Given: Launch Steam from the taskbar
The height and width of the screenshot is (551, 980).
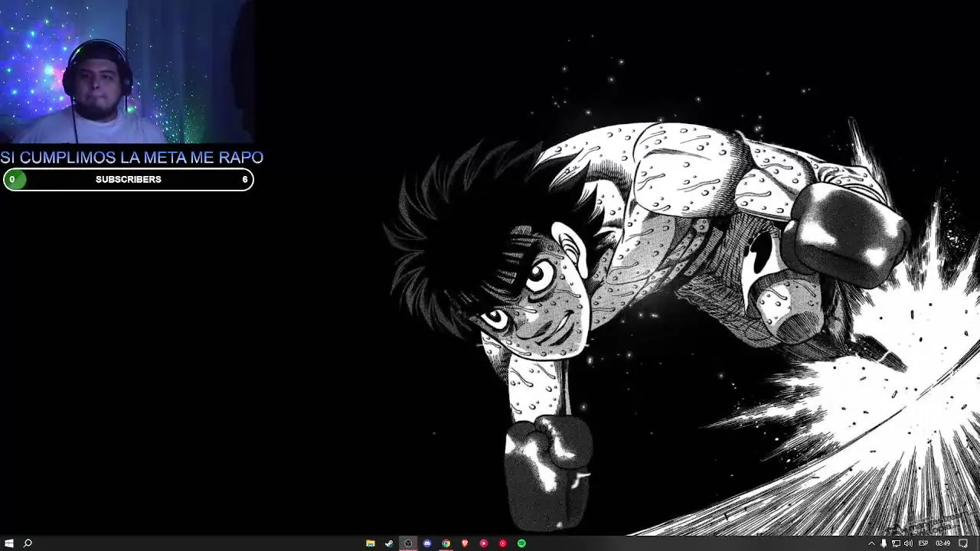Looking at the screenshot, I should [x=389, y=543].
